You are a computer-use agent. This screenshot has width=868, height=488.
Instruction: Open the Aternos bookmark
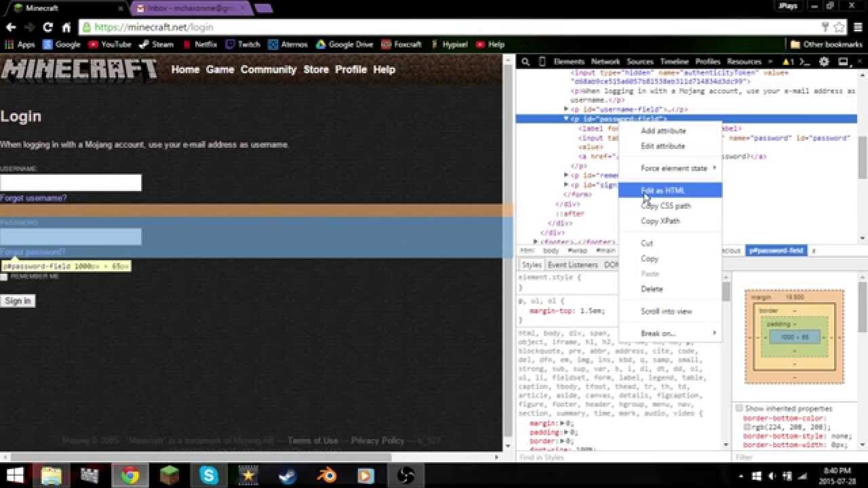pos(288,44)
